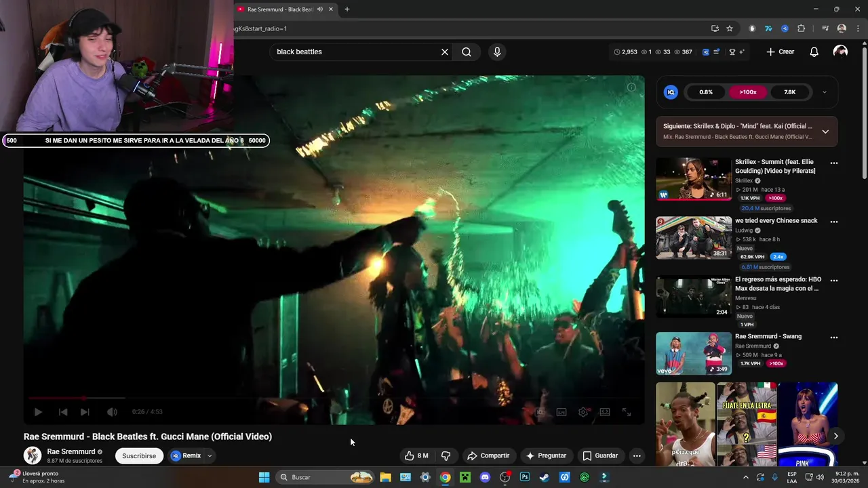868x488 pixels.
Task: Open options for Rae Sremmurd - Swang
Action: point(834,337)
